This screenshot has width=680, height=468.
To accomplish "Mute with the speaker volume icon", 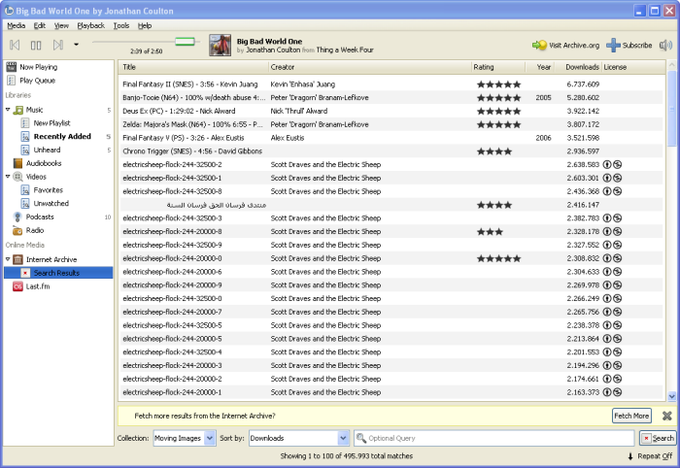I will tap(666, 45).
